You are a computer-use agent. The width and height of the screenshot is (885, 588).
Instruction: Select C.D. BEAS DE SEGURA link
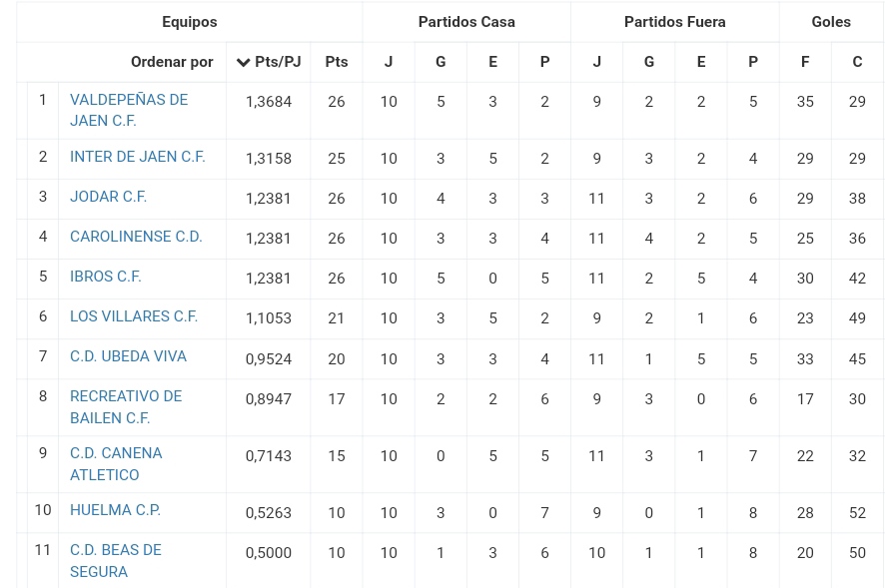click(116, 561)
